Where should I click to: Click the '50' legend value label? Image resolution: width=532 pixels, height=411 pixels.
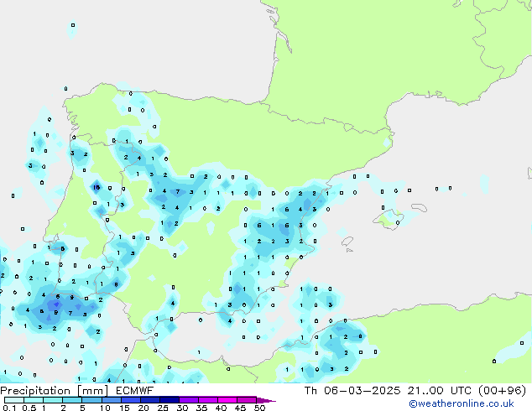click(x=259, y=408)
